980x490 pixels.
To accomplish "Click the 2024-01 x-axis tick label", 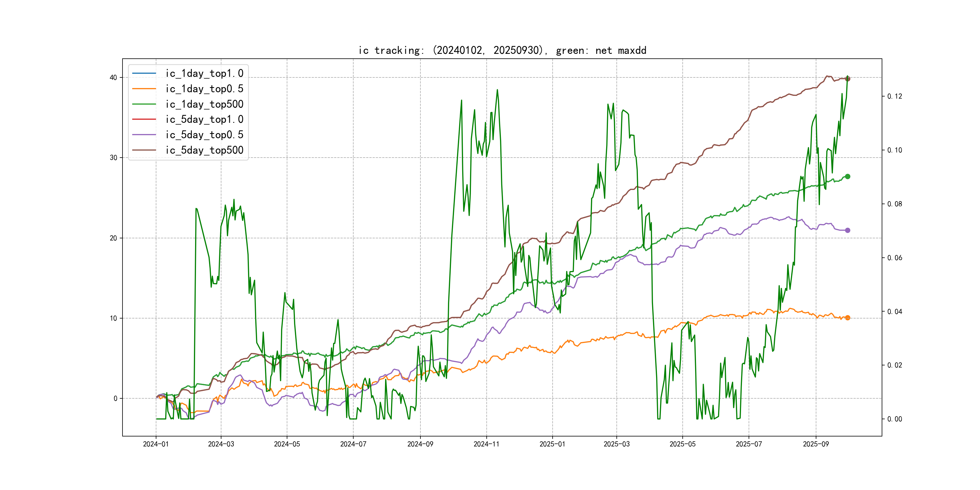I will point(155,444).
